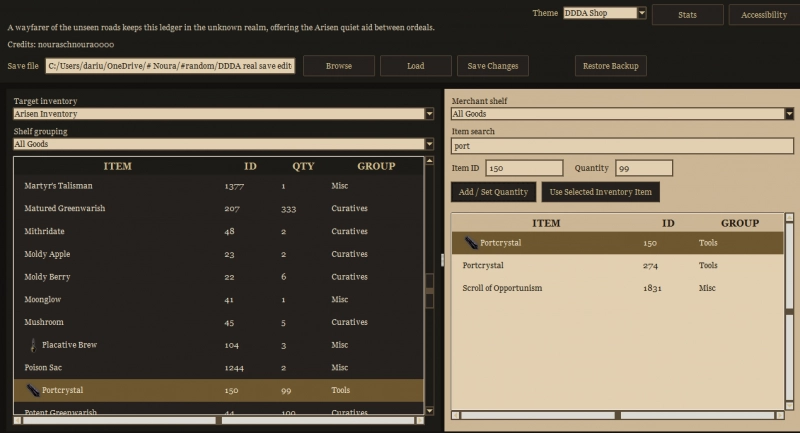The image size is (800, 433).
Task: Click the Portcrystal icon in the merchant shelf list
Action: click(x=470, y=243)
